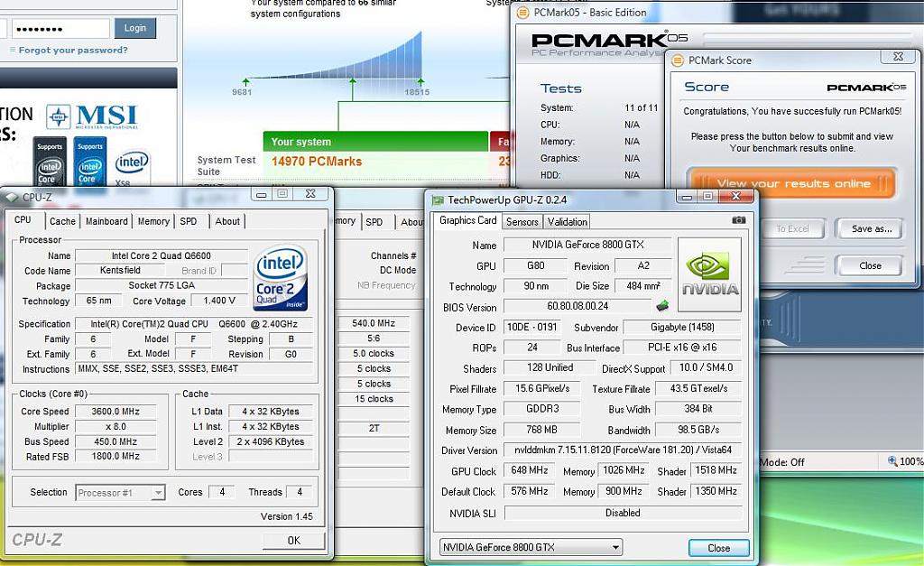Select the CPU tab in CPU-Z
Image resolution: width=924 pixels, height=566 pixels.
coord(23,220)
